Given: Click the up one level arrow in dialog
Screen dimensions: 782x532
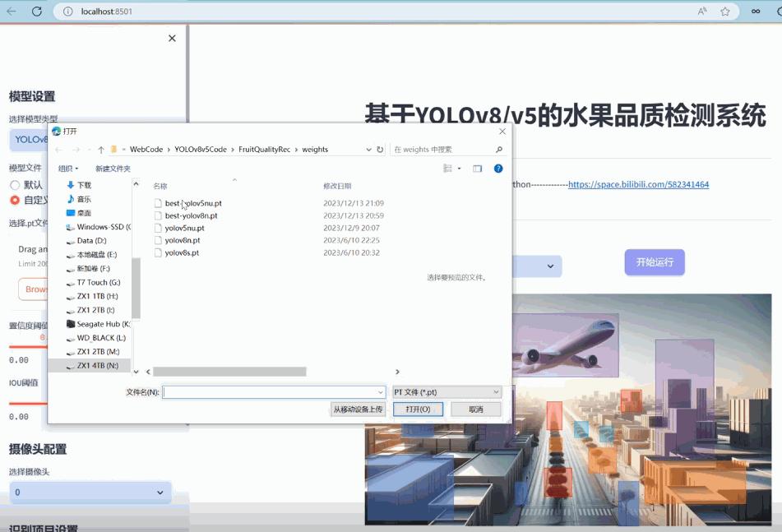Looking at the screenshot, I should (99, 149).
